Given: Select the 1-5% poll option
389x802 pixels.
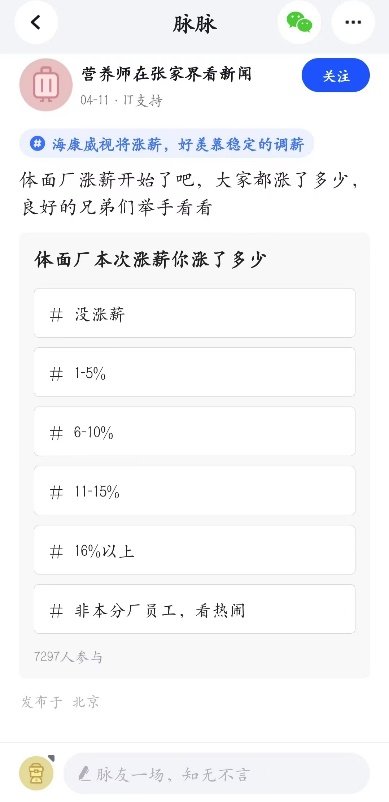Looking at the screenshot, I should [194, 372].
